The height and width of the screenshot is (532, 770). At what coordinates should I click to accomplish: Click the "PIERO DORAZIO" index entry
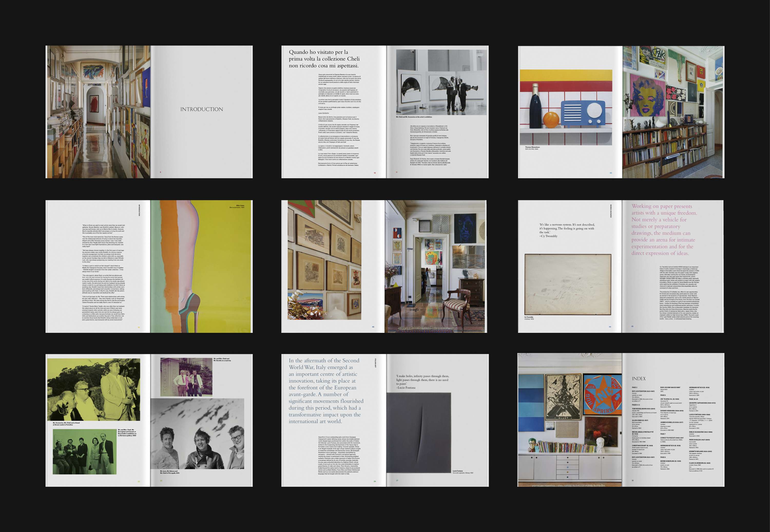point(699,440)
